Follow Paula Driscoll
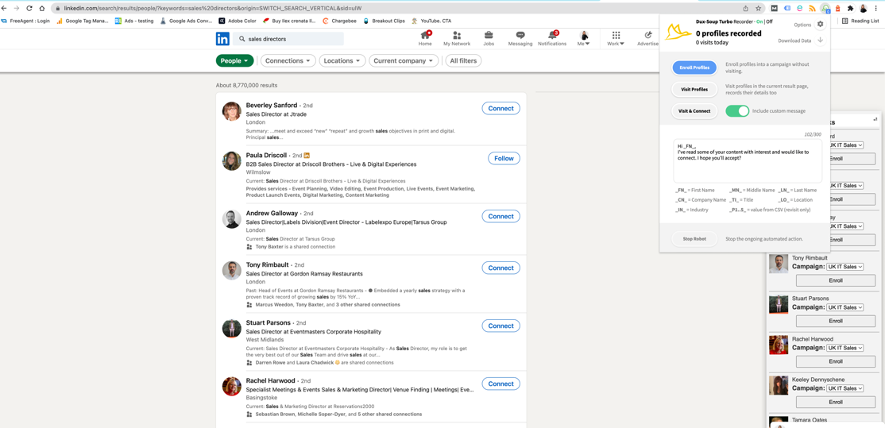Screen dimensions: 886x428 point(503,158)
